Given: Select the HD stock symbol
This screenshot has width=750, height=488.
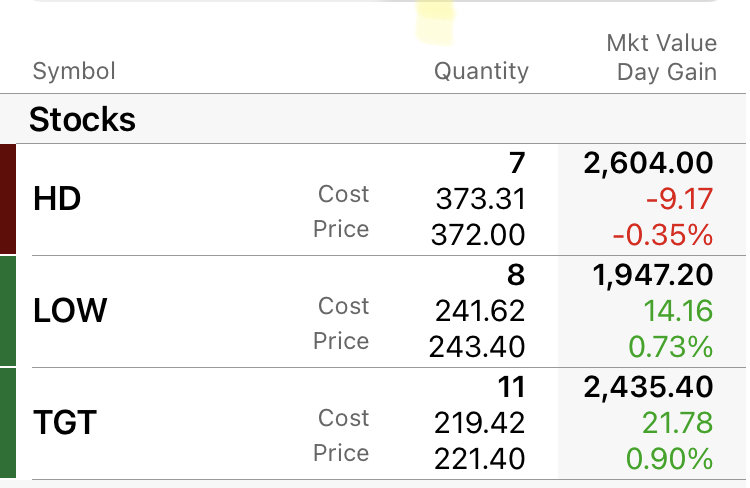Looking at the screenshot, I should click(57, 199).
